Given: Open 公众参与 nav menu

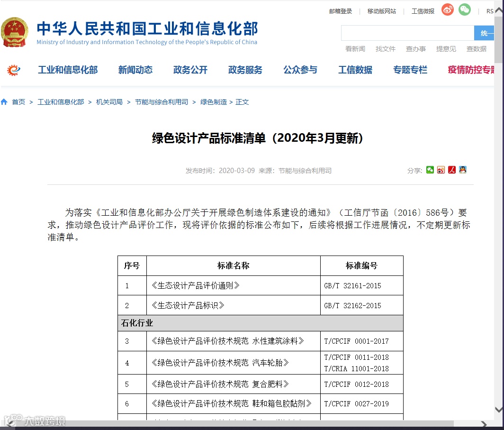Looking at the screenshot, I should [300, 70].
